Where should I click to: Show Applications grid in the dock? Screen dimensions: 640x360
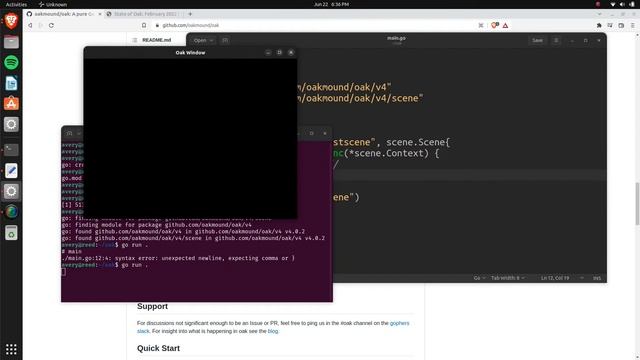pos(11,349)
